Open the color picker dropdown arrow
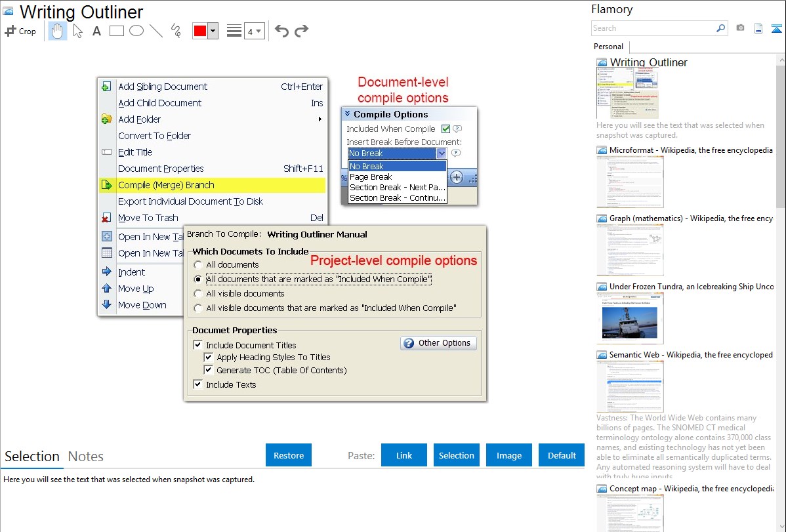The image size is (786, 532). [x=213, y=31]
